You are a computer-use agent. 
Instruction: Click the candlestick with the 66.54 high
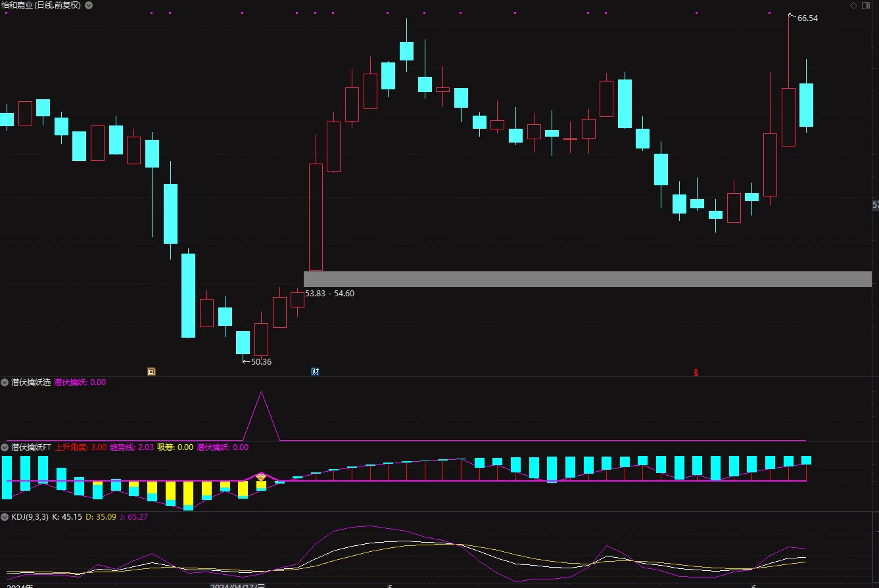pos(788,117)
